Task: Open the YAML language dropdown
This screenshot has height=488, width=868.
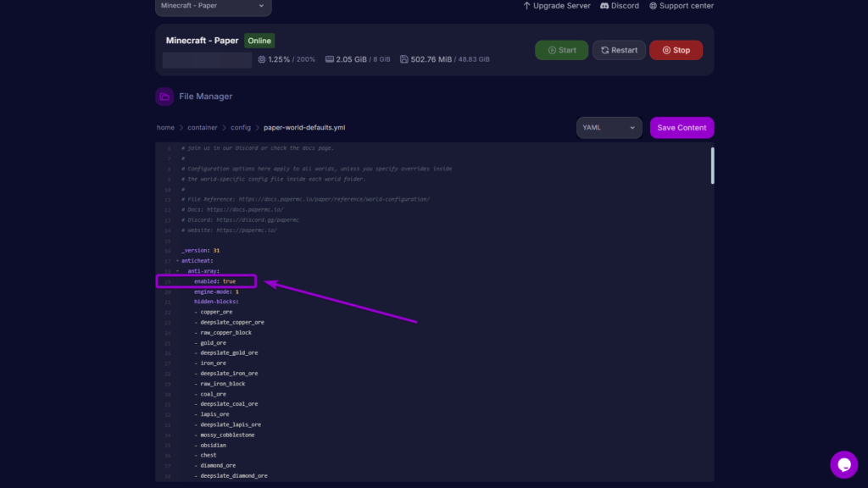Action: point(609,128)
